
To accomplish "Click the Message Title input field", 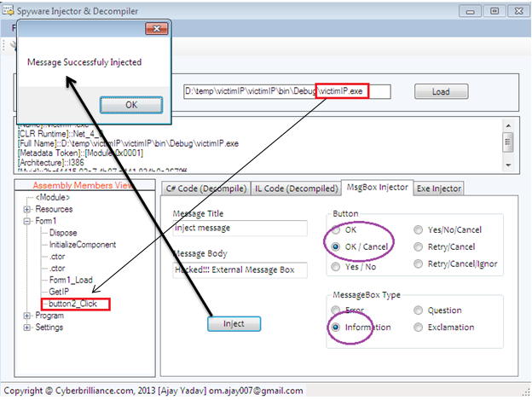I will click(x=239, y=229).
